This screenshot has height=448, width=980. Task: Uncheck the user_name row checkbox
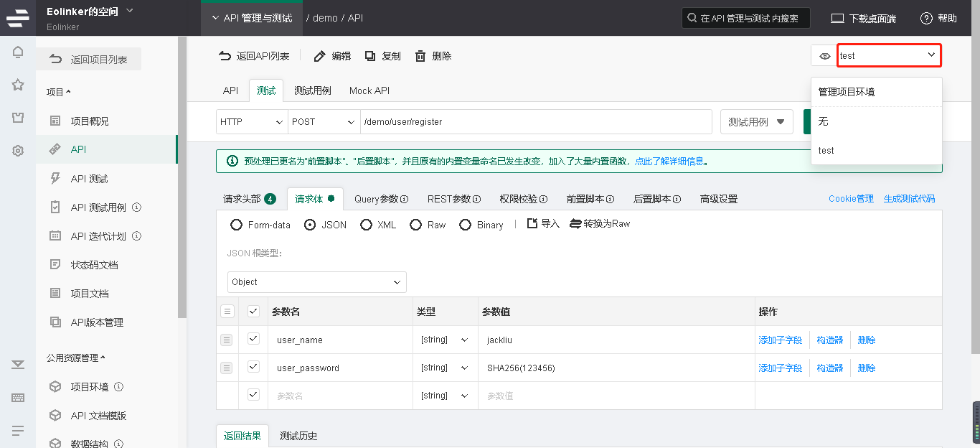[253, 339]
